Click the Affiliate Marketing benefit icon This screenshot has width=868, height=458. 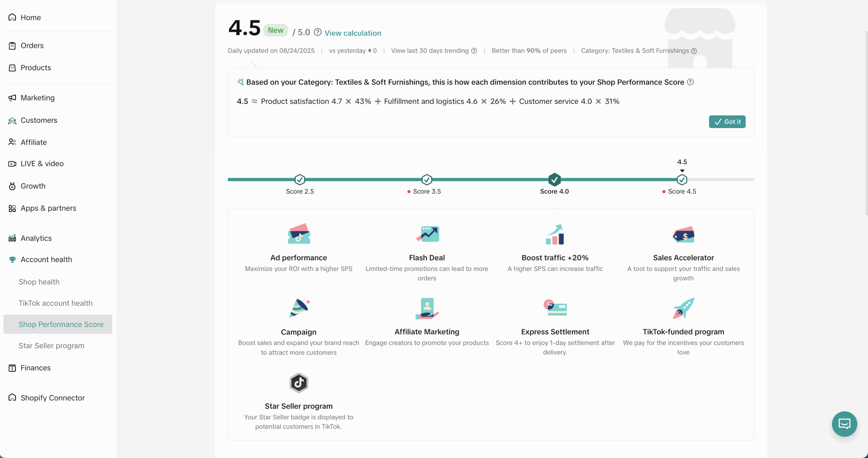[427, 308]
